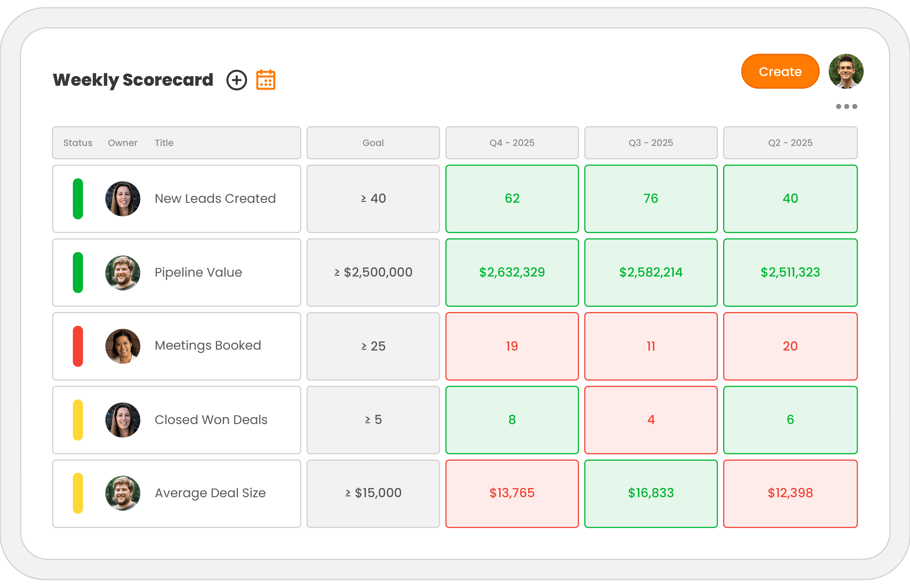This screenshot has width=910, height=588.
Task: Click the profile avatar in the top right
Action: click(846, 71)
